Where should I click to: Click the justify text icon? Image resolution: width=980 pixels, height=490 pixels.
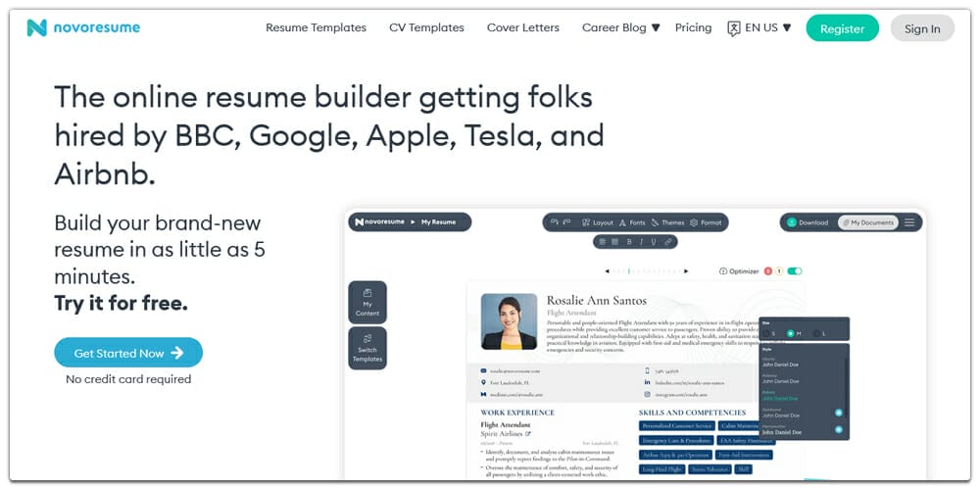coord(615,241)
